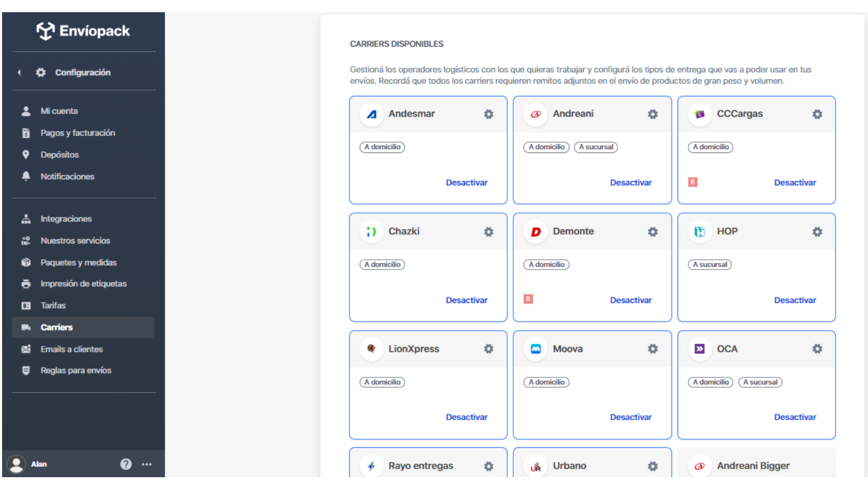Open Andreani carrier settings gear
The height and width of the screenshot is (488, 868).
653,114
